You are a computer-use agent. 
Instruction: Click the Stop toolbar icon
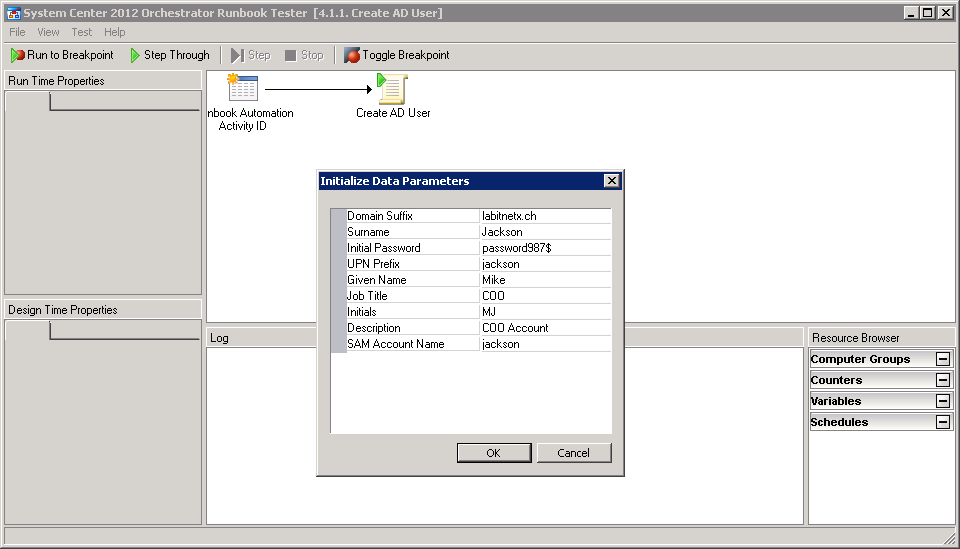[290, 56]
